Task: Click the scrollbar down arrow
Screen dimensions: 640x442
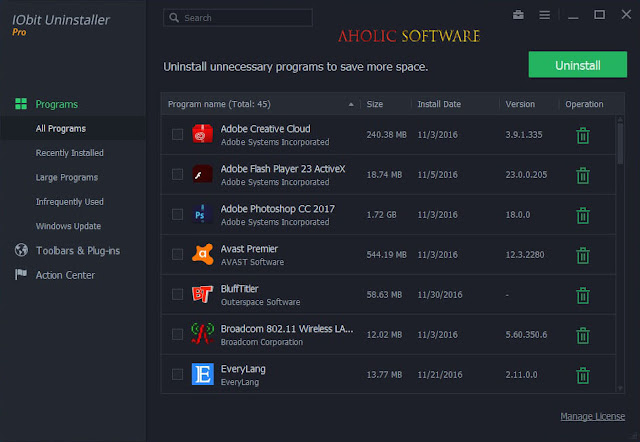Action: 620,388
